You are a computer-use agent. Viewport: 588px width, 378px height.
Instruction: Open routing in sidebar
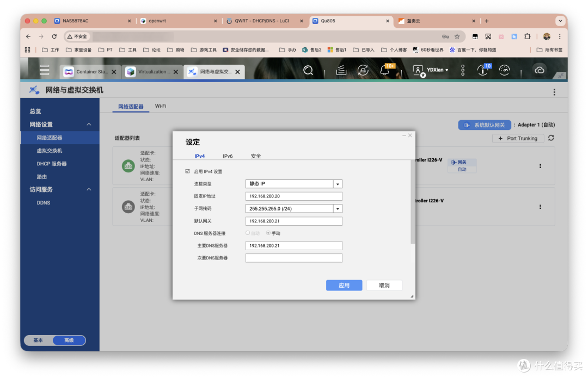coord(41,177)
